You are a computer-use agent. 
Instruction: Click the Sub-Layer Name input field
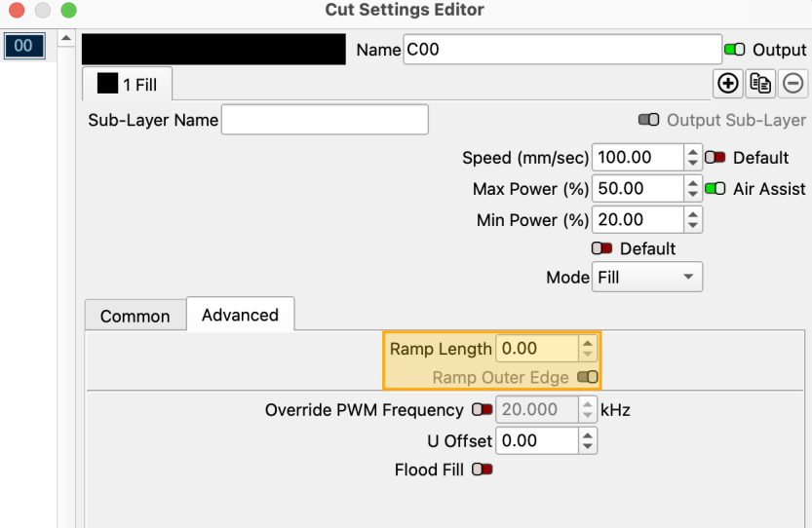325,120
